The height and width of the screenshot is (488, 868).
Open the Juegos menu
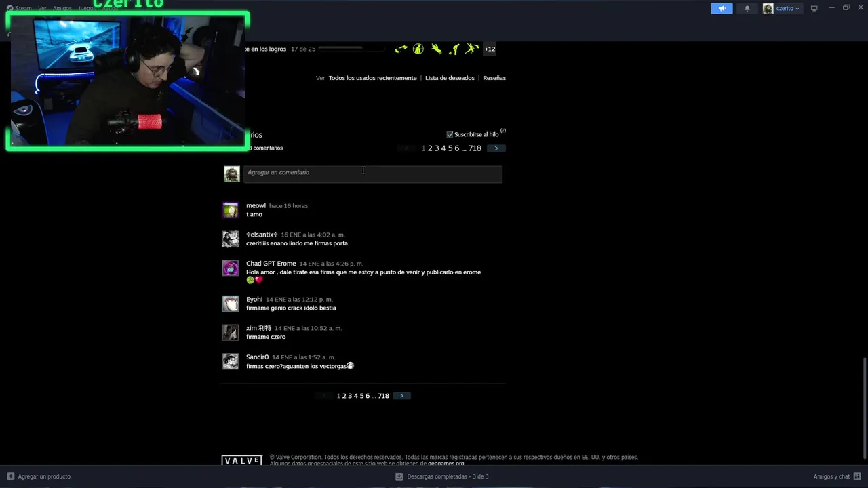coord(87,8)
